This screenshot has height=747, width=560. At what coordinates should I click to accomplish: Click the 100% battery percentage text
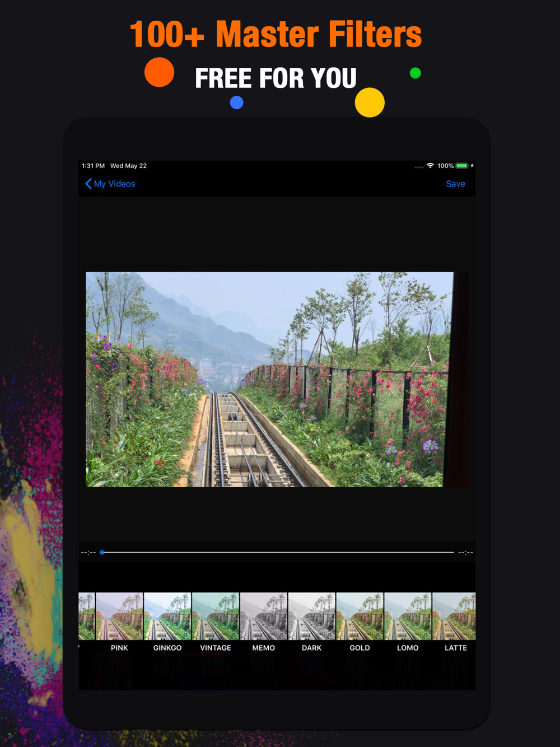445,166
